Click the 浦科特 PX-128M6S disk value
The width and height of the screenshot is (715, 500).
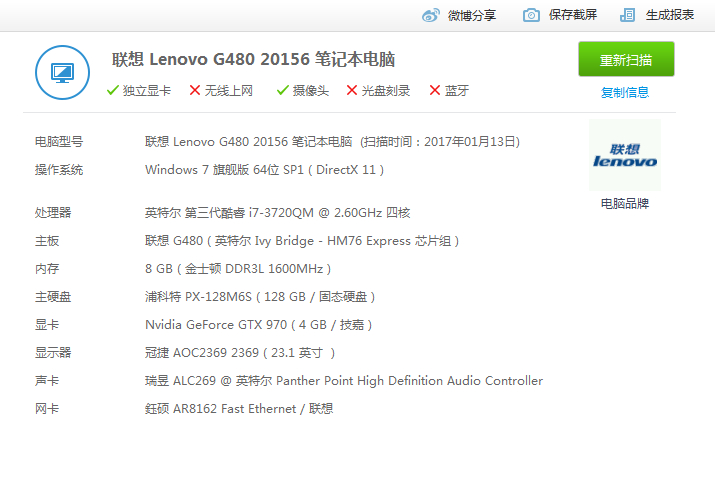pyautogui.click(x=260, y=297)
